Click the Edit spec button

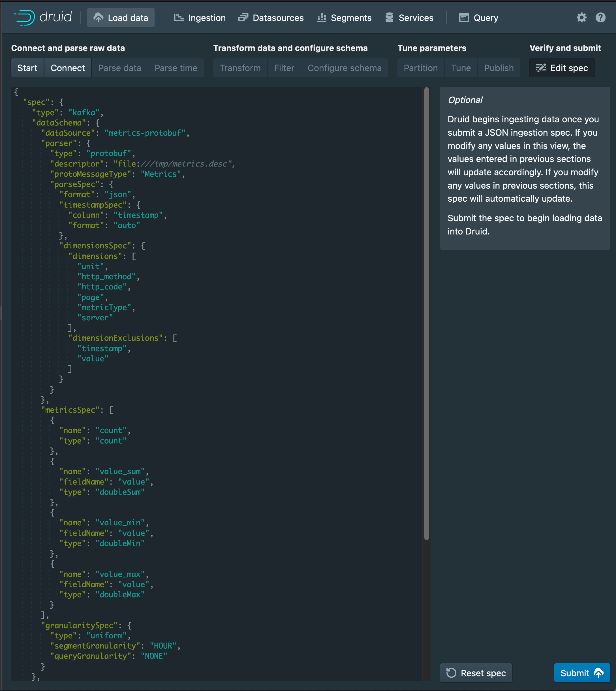(x=562, y=68)
